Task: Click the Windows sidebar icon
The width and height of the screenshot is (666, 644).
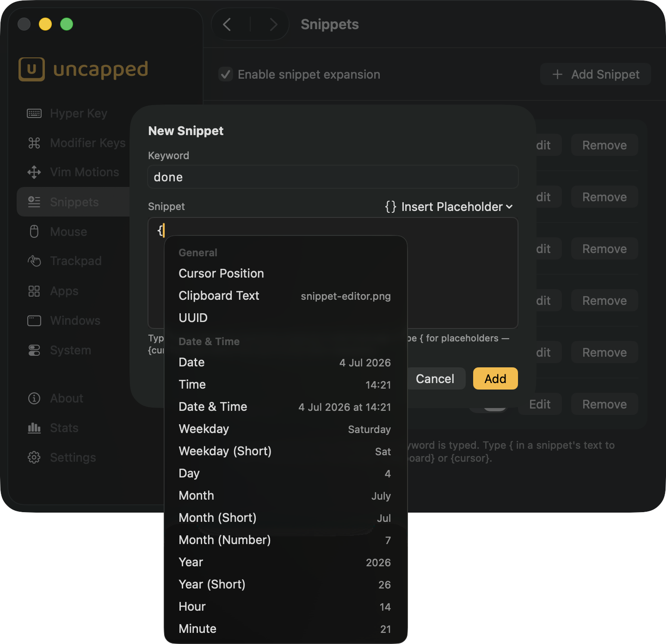Action: pyautogui.click(x=34, y=321)
